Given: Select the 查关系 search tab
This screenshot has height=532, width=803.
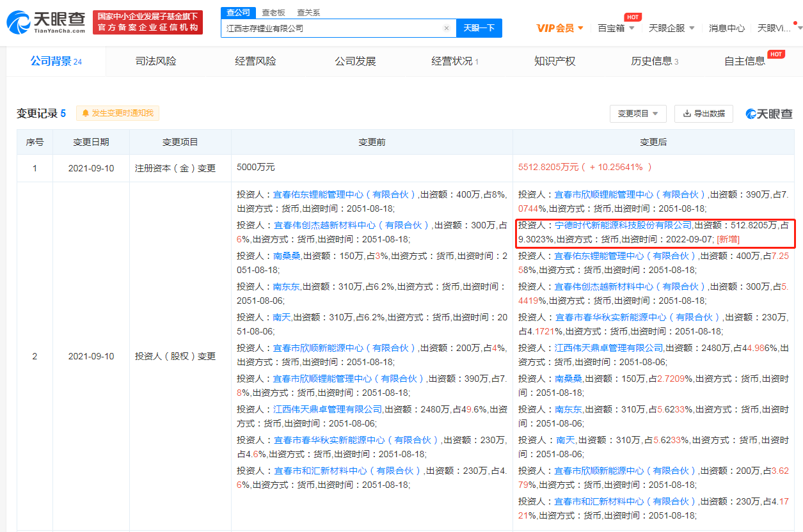Looking at the screenshot, I should 308,12.
